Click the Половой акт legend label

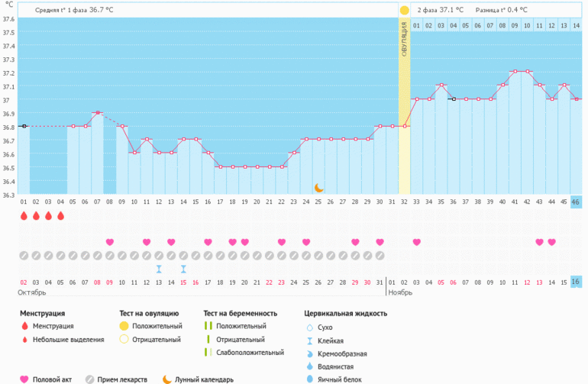point(53,379)
